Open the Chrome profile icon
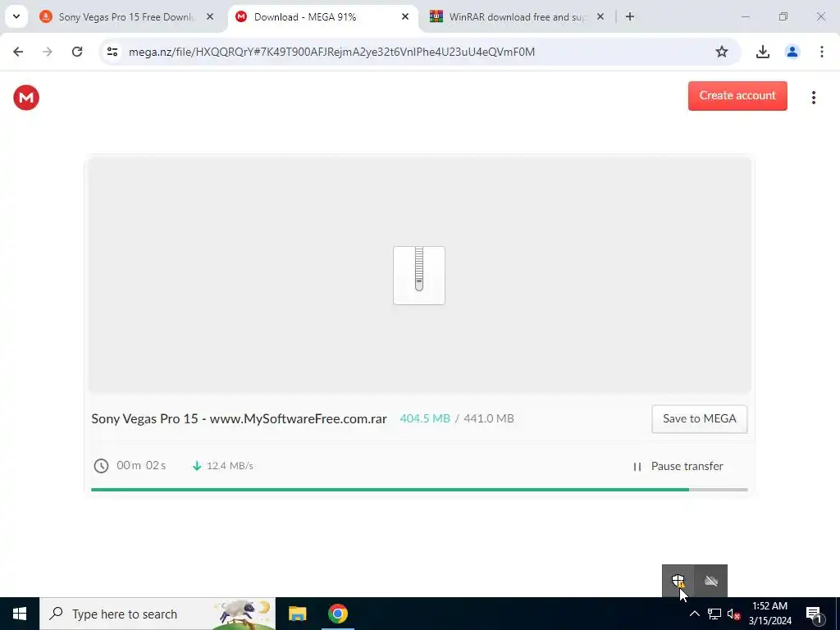Image resolution: width=840 pixels, height=630 pixels. [x=792, y=52]
